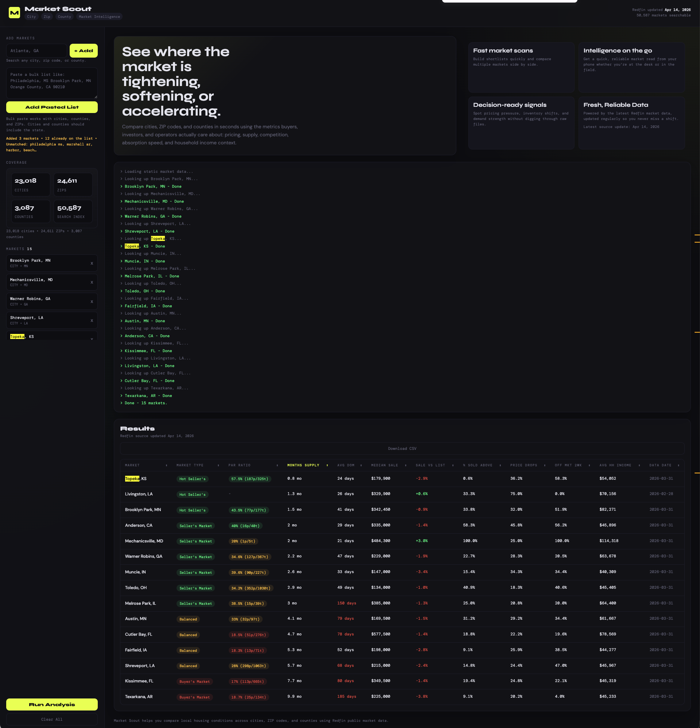The height and width of the screenshot is (728, 700).
Task: Click Add Pasted List button
Action: [x=52, y=107]
